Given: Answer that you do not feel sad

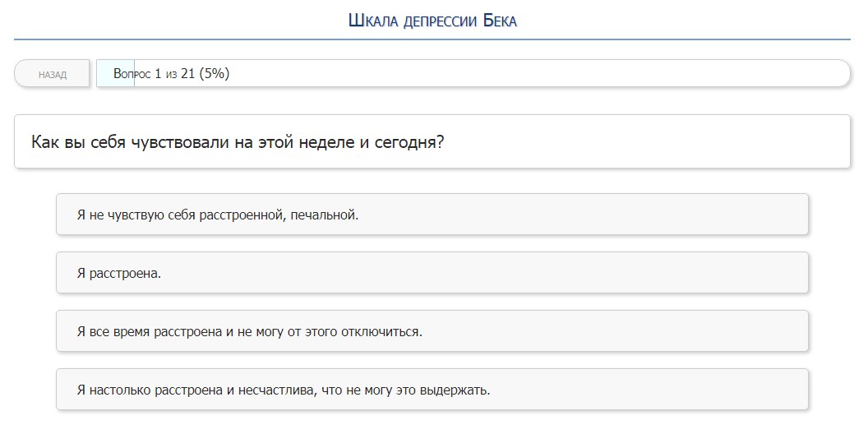Looking at the screenshot, I should [218, 215].
